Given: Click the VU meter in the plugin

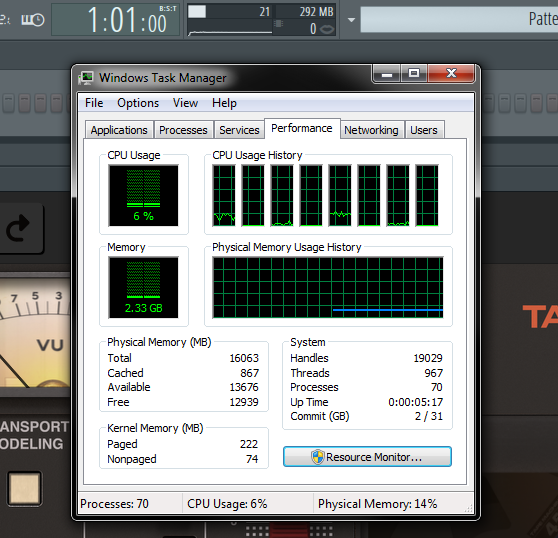Looking at the screenshot, I should coord(35,333).
